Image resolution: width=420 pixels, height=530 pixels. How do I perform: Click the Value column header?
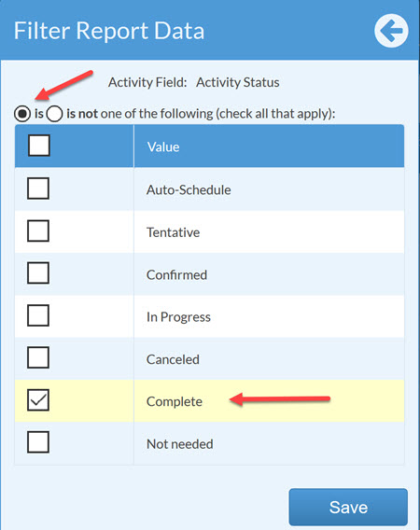pyautogui.click(x=163, y=147)
